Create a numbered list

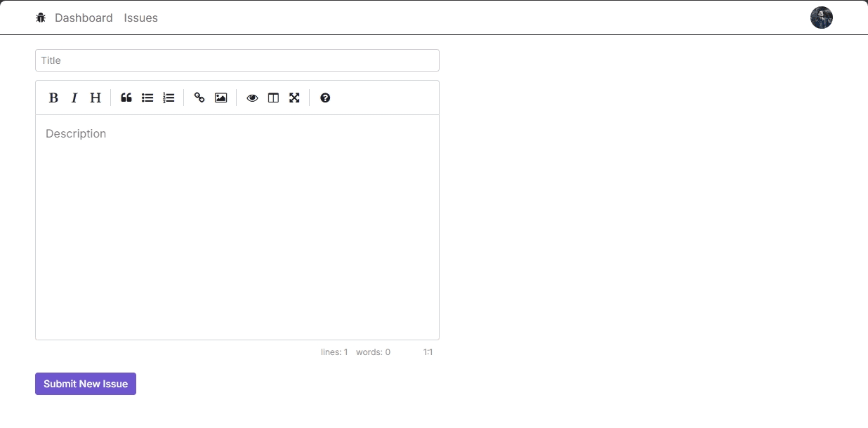(169, 98)
